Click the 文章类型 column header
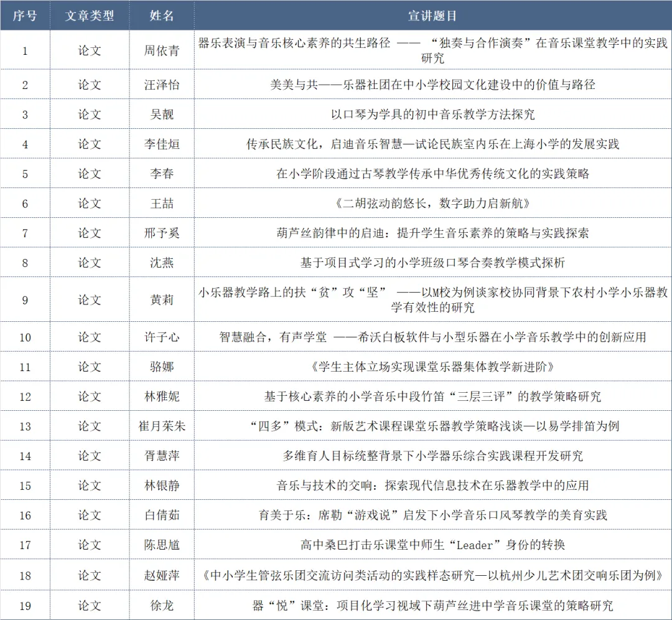The width and height of the screenshot is (672, 620). pyautogui.click(x=90, y=16)
